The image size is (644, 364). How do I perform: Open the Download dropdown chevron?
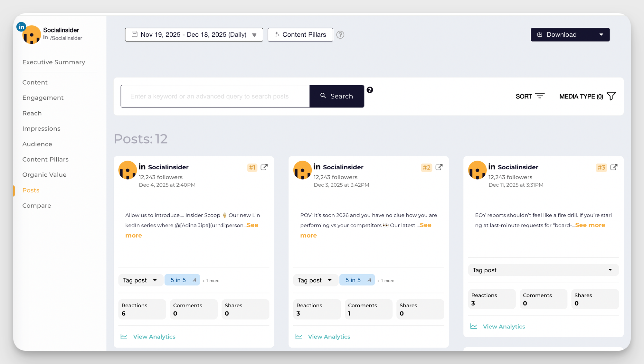click(601, 34)
